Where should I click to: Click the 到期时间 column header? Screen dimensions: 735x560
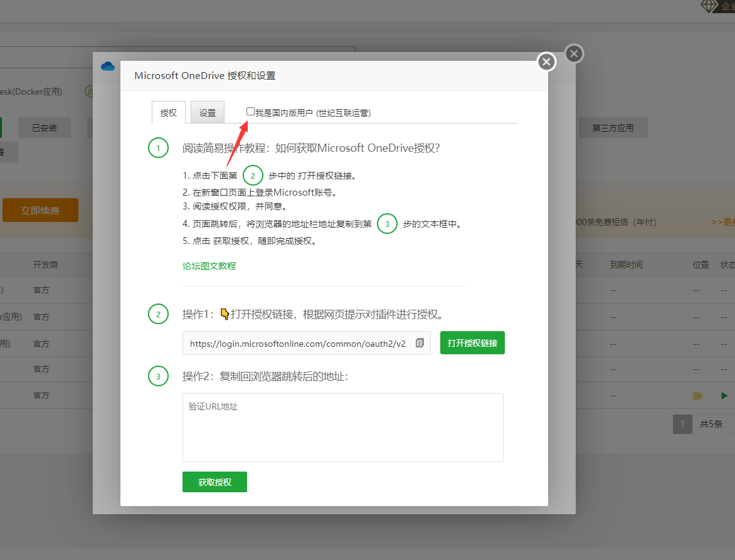click(x=627, y=265)
